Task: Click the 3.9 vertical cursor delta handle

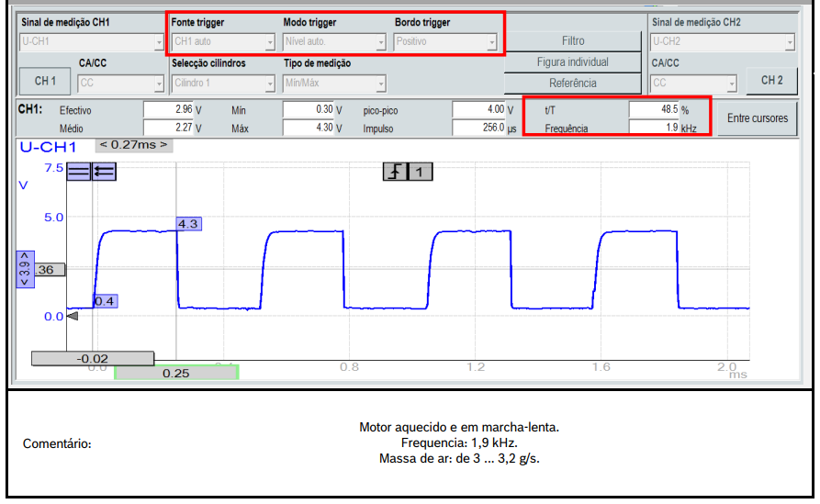Action: pos(24,270)
